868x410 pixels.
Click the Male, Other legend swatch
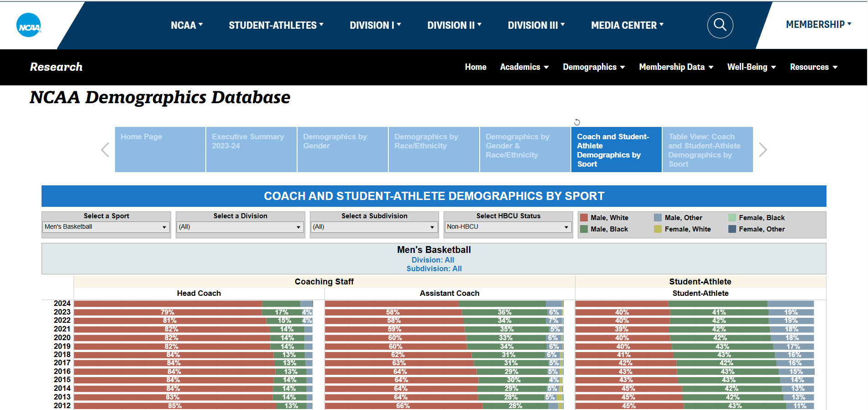pyautogui.click(x=658, y=218)
